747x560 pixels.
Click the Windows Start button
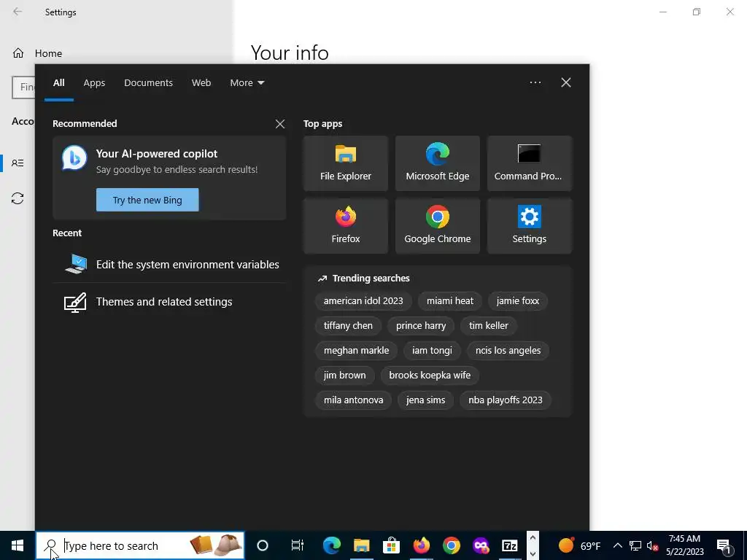[x=18, y=545]
